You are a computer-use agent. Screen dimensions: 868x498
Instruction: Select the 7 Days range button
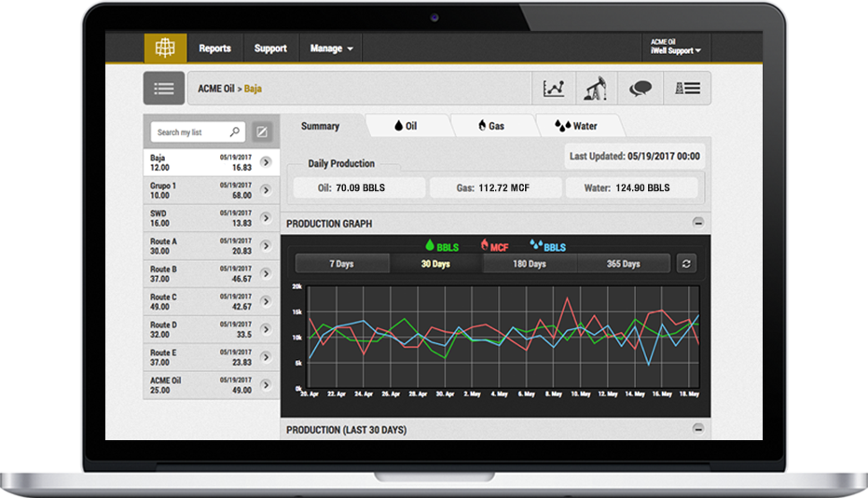341,264
